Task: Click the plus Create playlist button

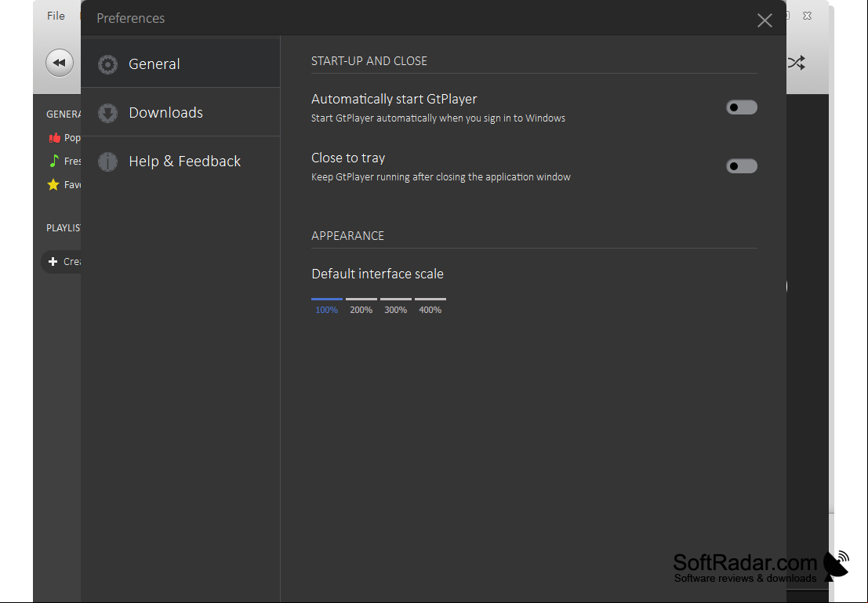Action: coord(61,261)
